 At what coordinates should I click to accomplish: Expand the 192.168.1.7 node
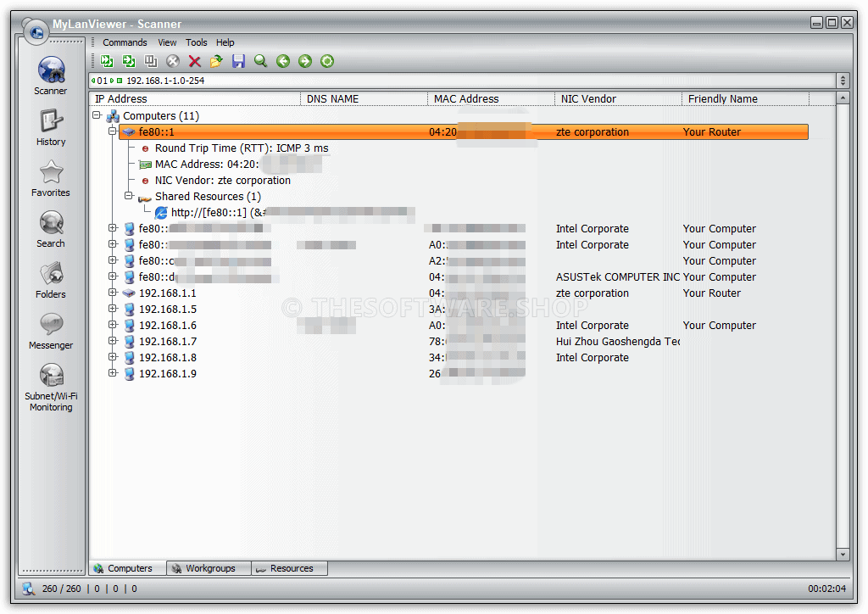pyautogui.click(x=113, y=340)
